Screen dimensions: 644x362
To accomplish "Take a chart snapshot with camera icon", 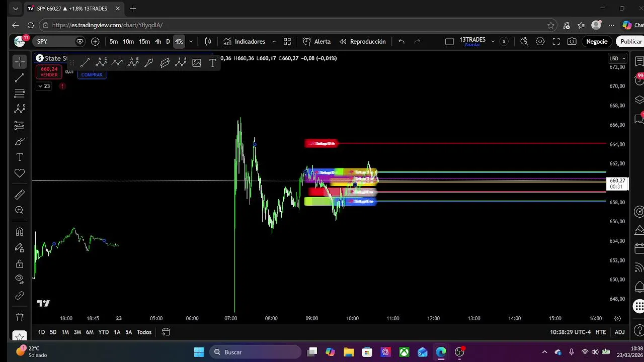I will pyautogui.click(x=572, y=42).
